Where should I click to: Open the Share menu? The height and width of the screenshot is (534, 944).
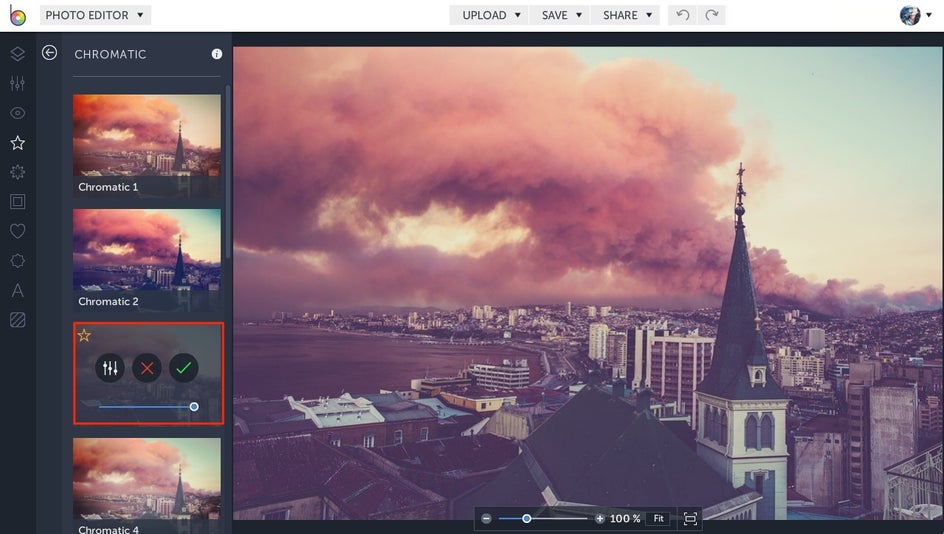pyautogui.click(x=626, y=15)
